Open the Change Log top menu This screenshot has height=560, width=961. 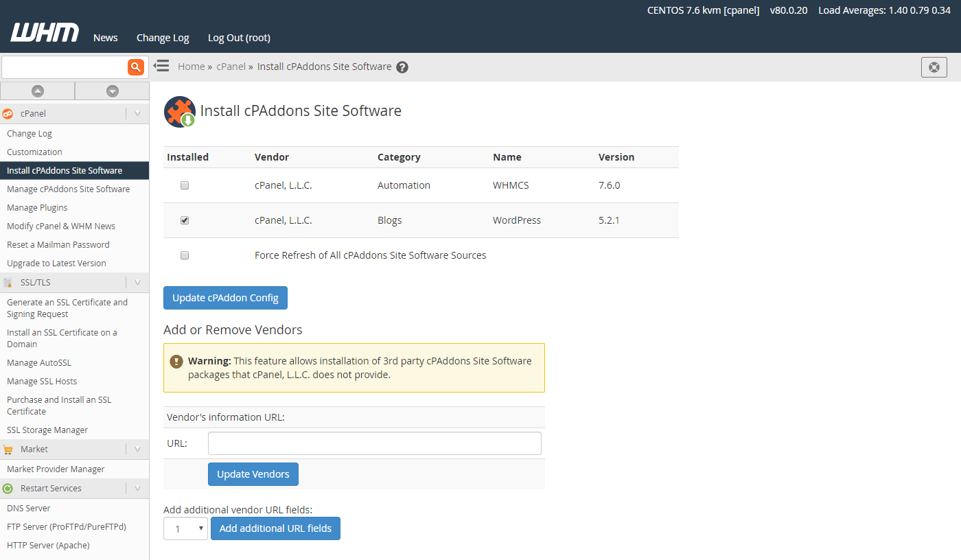click(163, 38)
